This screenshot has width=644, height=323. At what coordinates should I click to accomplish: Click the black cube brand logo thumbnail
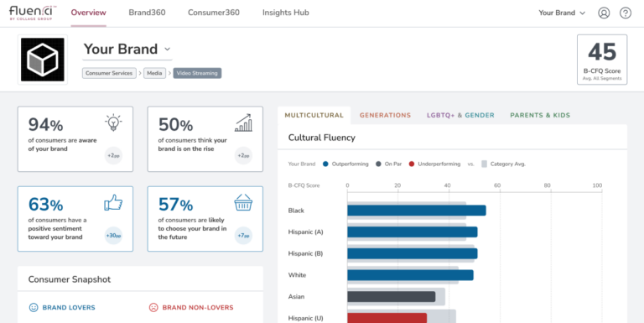pos(43,60)
